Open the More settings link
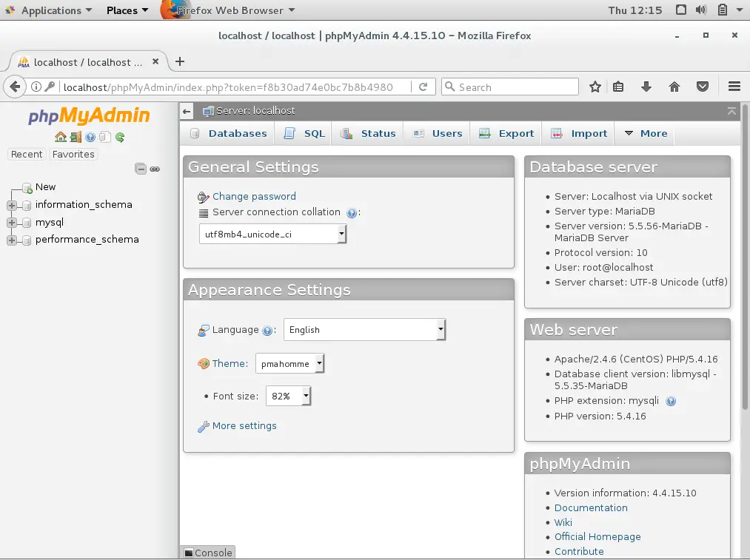 pos(244,426)
